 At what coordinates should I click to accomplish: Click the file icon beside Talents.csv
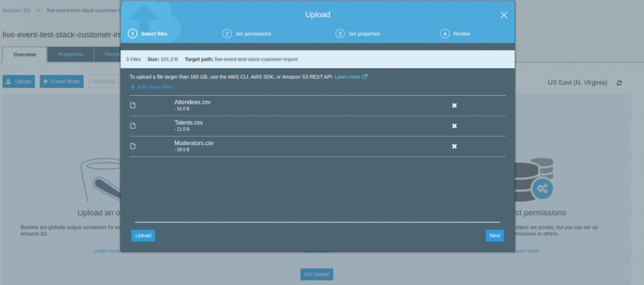click(133, 126)
